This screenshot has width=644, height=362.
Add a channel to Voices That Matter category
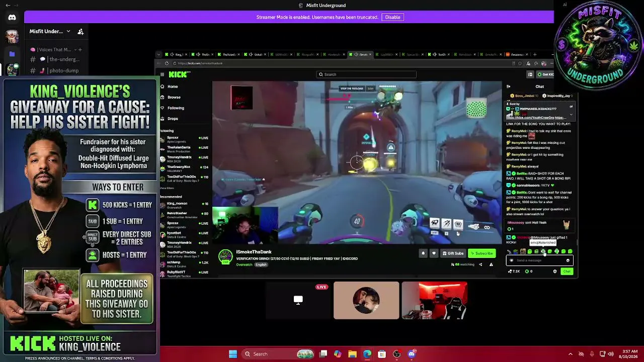tap(80, 50)
